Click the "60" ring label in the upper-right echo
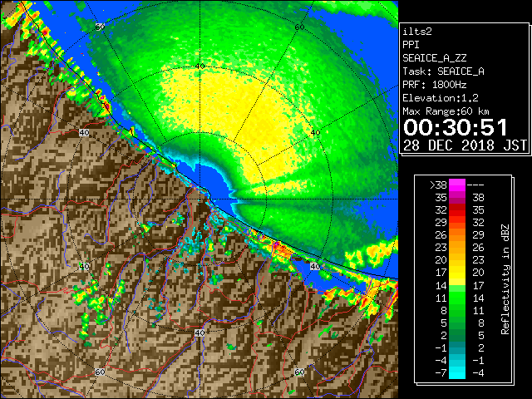The height and width of the screenshot is (399, 532). pyautogui.click(x=299, y=27)
